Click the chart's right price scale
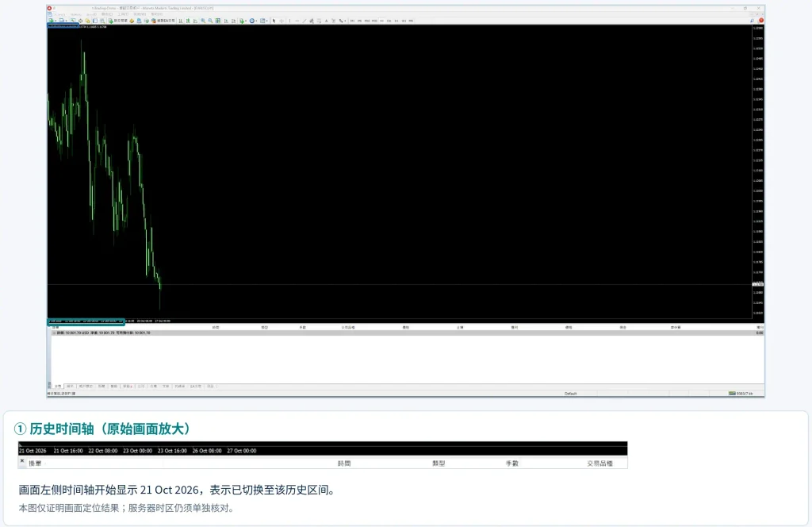The width and height of the screenshot is (812, 527). tap(757, 171)
